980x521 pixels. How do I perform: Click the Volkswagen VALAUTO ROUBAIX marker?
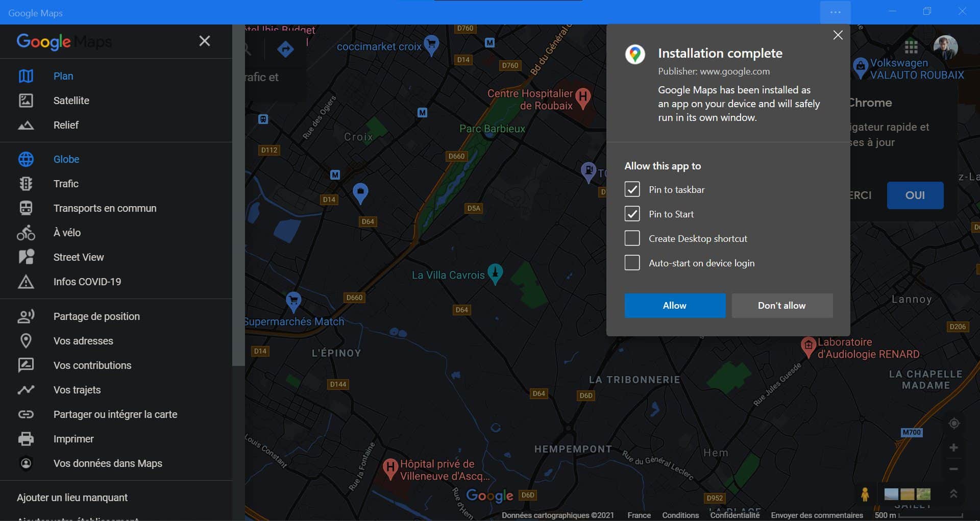pos(861,68)
